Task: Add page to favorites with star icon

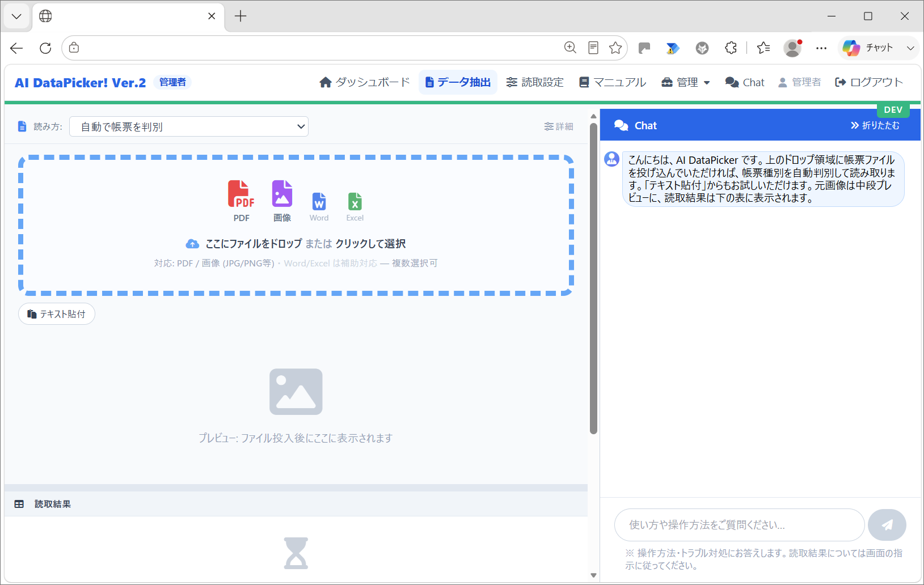Action: pos(615,48)
